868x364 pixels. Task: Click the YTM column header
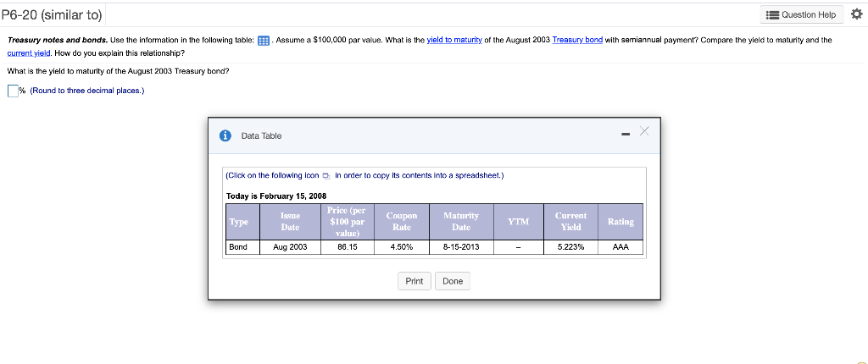point(518,222)
